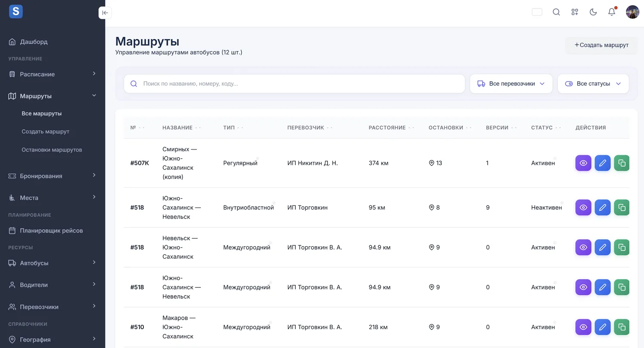
Task: Open Планировщик рейсов in sidebar
Action: coord(52,230)
